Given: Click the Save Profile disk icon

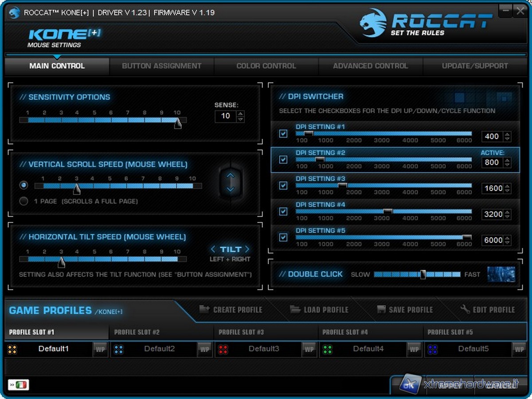Looking at the screenshot, I should [x=381, y=309].
